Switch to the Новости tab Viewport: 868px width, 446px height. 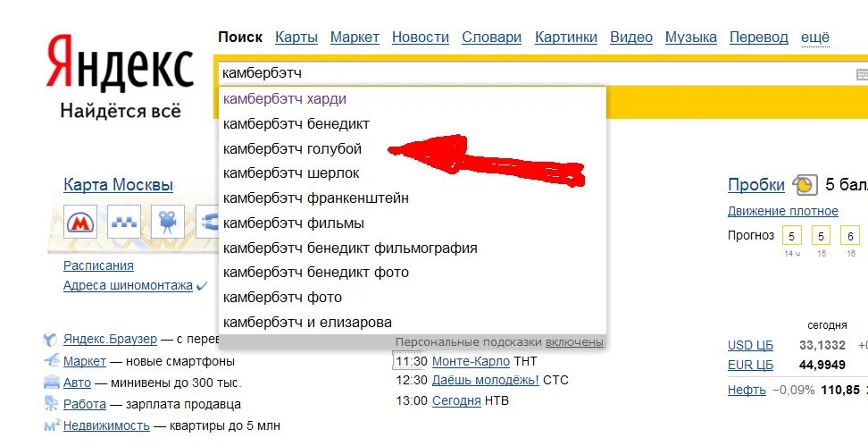421,38
